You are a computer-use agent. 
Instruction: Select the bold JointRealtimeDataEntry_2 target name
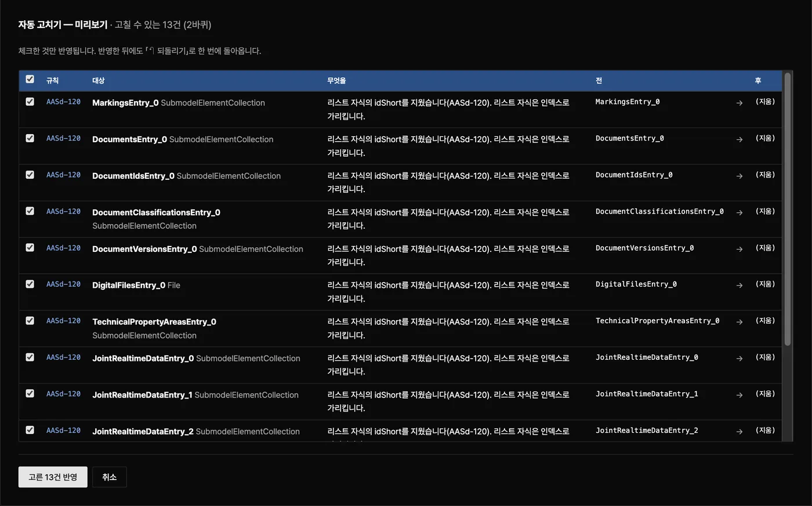pos(143,432)
